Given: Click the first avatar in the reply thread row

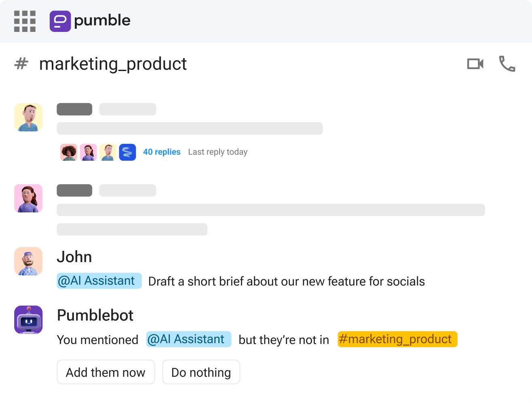Looking at the screenshot, I should click(68, 152).
